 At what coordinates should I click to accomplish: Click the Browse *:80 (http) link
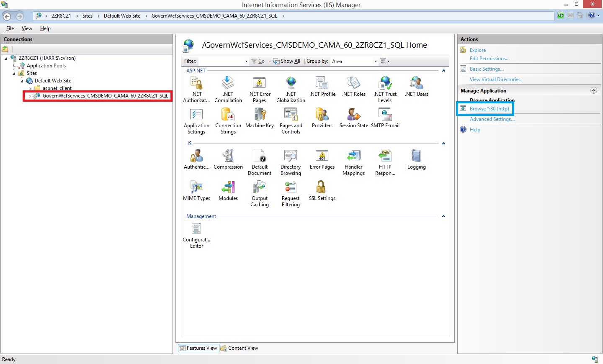(x=489, y=109)
